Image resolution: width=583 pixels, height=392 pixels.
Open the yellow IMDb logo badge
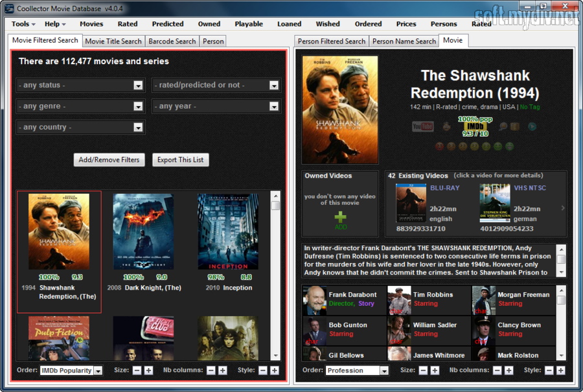pos(475,126)
